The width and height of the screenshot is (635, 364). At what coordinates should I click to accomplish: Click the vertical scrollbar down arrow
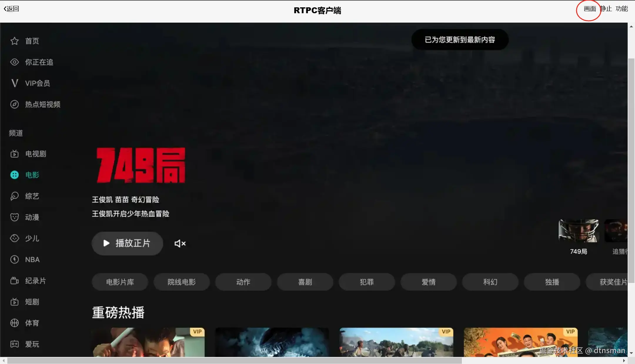tap(631, 353)
